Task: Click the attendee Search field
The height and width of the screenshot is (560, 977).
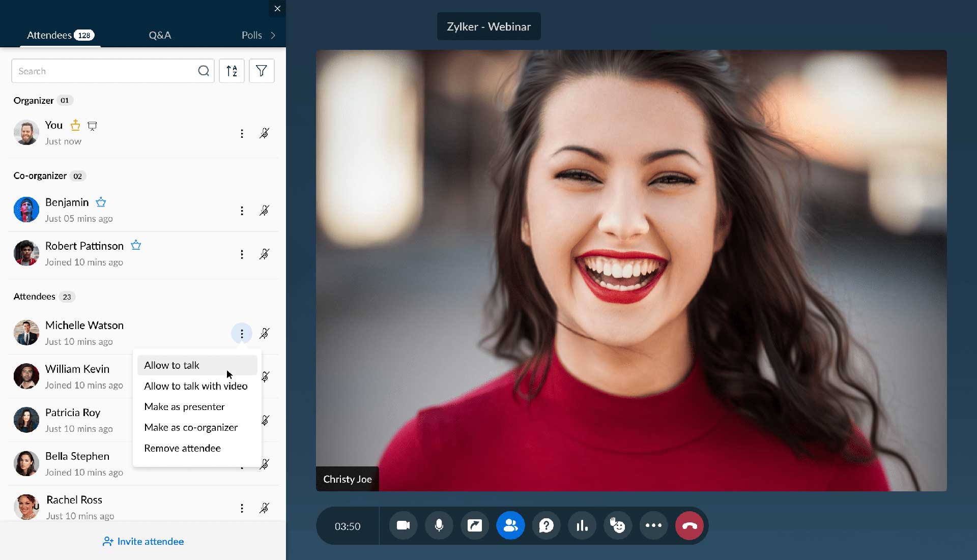Action: [104, 71]
